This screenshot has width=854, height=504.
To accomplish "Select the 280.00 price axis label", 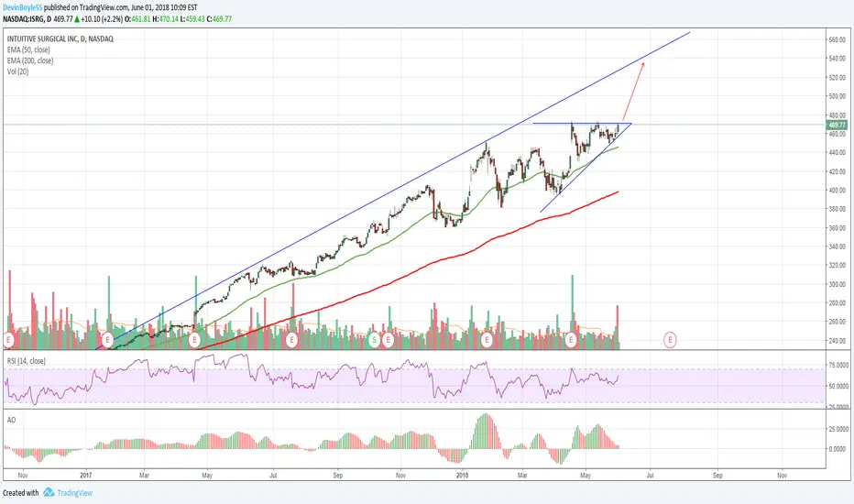I will pos(838,303).
